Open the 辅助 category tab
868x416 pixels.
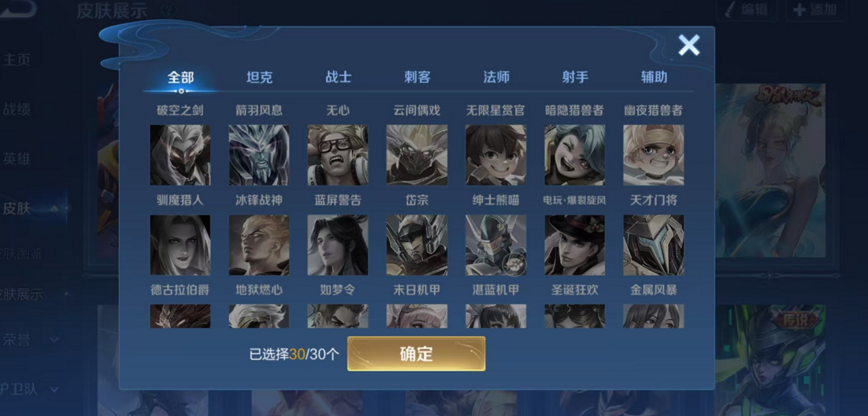tap(653, 77)
